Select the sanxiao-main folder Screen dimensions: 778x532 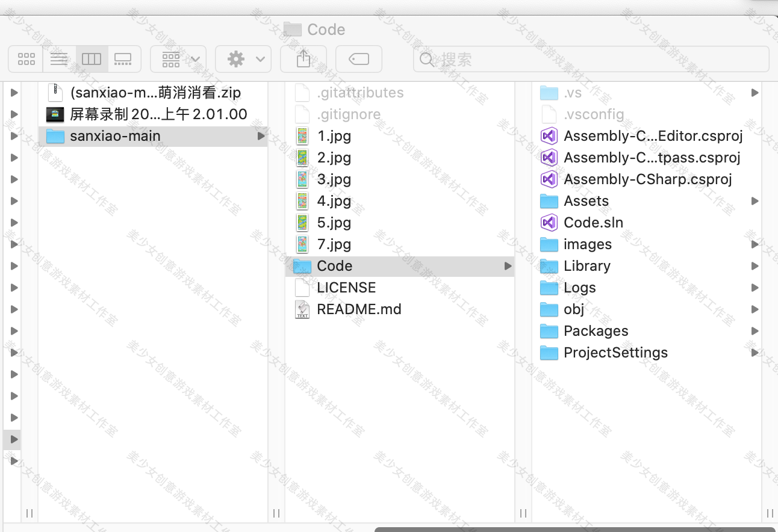coord(153,136)
